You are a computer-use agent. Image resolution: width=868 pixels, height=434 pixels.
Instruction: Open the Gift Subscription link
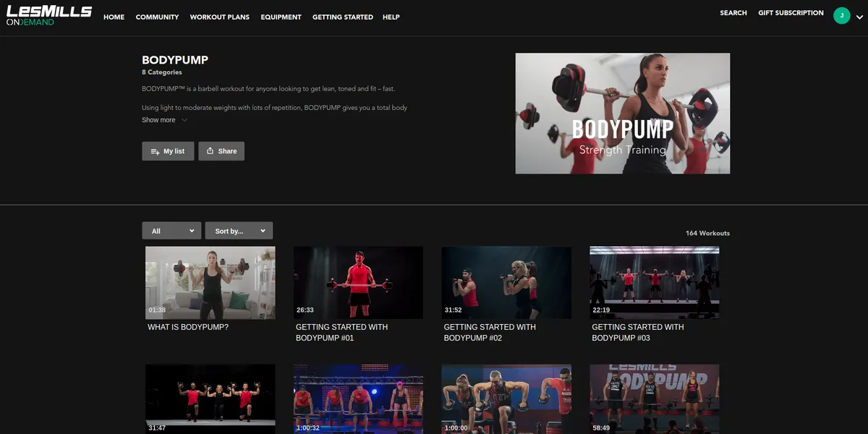coord(791,13)
